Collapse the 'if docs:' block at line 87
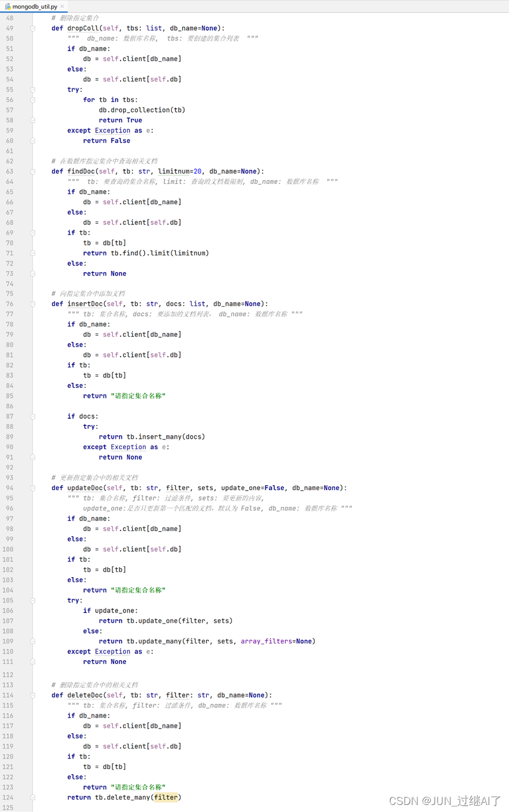This screenshot has height=812, width=509. click(x=33, y=416)
